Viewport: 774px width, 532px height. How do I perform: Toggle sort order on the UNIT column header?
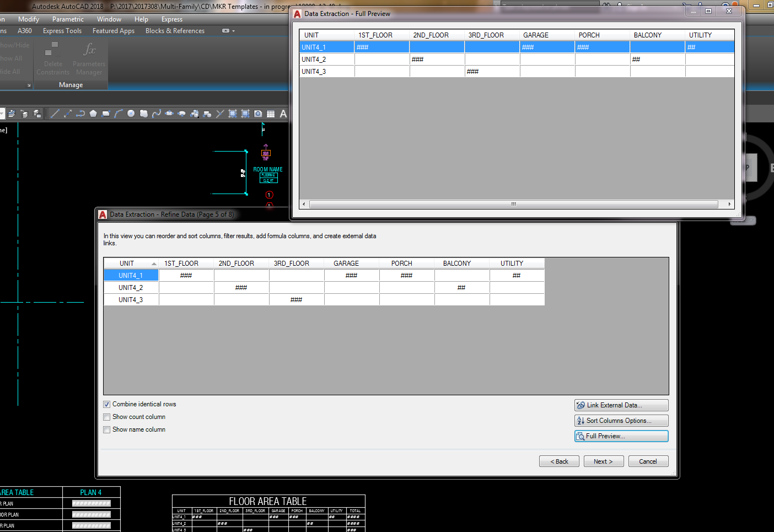click(x=131, y=263)
